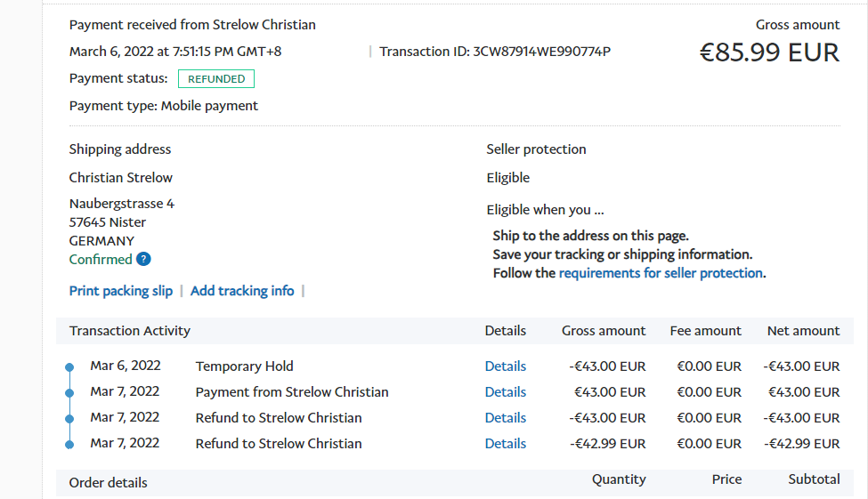Image resolution: width=868 pixels, height=499 pixels.
Task: Click the Transaction Activity section header
Action: (130, 331)
